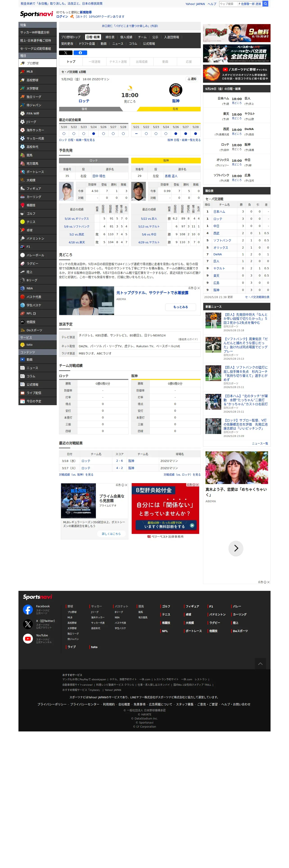Switch to the 一球速報 tab
This screenshot has height=868, width=289.
[x=95, y=62]
